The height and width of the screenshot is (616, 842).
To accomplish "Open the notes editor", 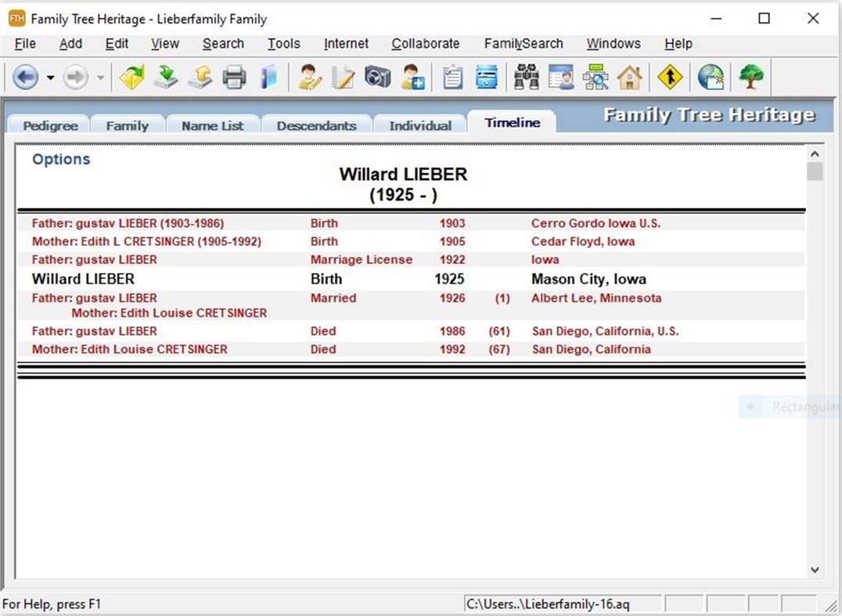I will click(341, 77).
